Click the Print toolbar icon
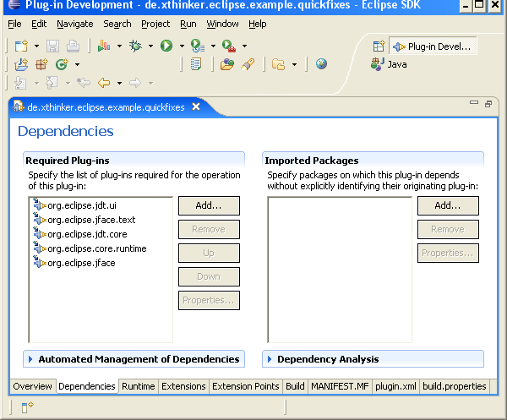The width and height of the screenshot is (507, 420). [73, 46]
